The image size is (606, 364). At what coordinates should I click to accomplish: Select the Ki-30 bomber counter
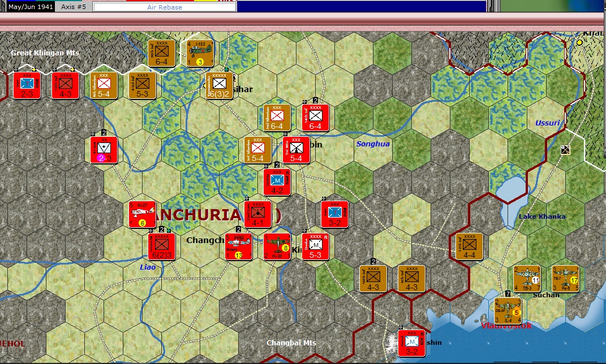277,246
